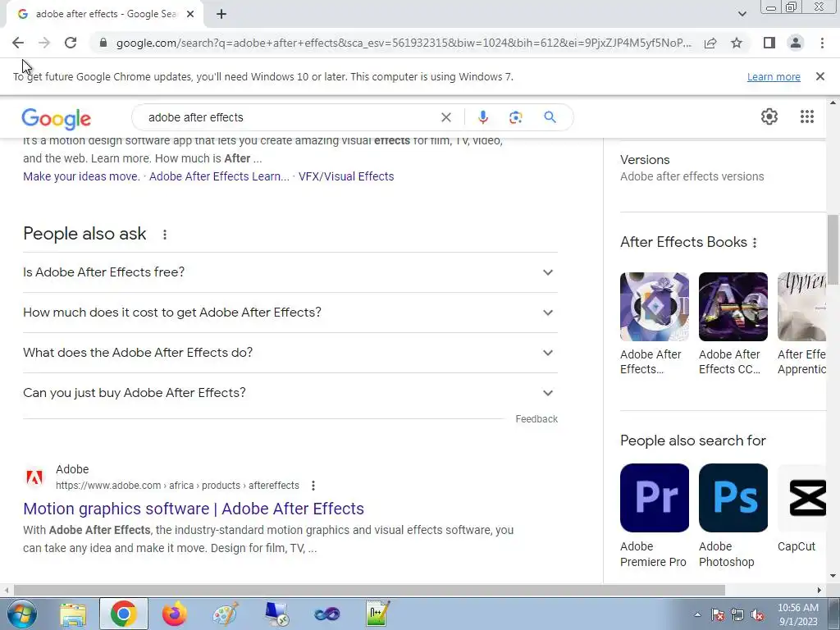Click the scroll down arrow
Viewport: 840px width, 630px height.
833,576
